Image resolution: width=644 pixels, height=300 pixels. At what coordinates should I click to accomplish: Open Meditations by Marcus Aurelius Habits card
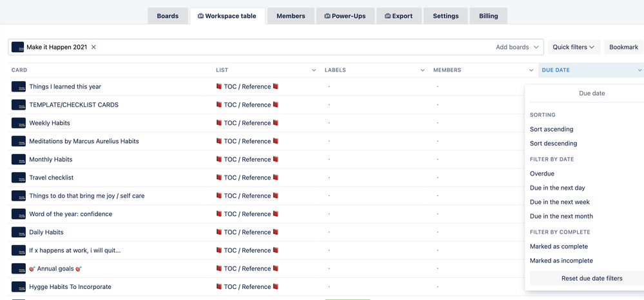tap(84, 141)
